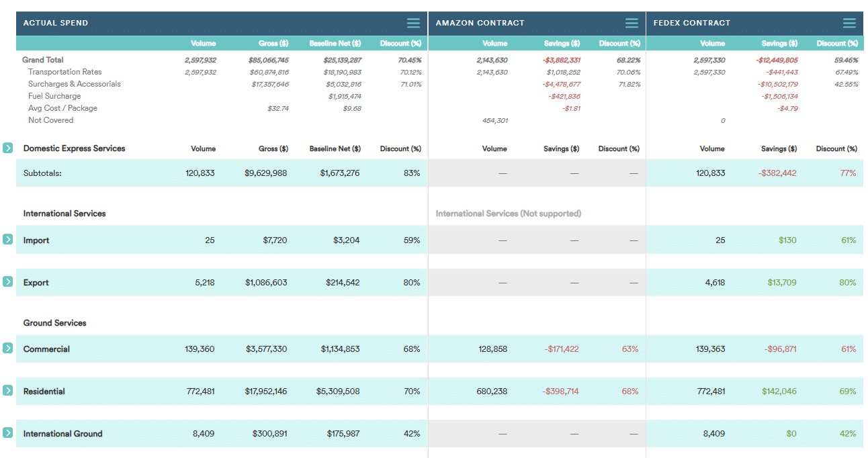This screenshot has width=868, height=458.
Task: Expand the International Ground row
Action: click(x=7, y=432)
